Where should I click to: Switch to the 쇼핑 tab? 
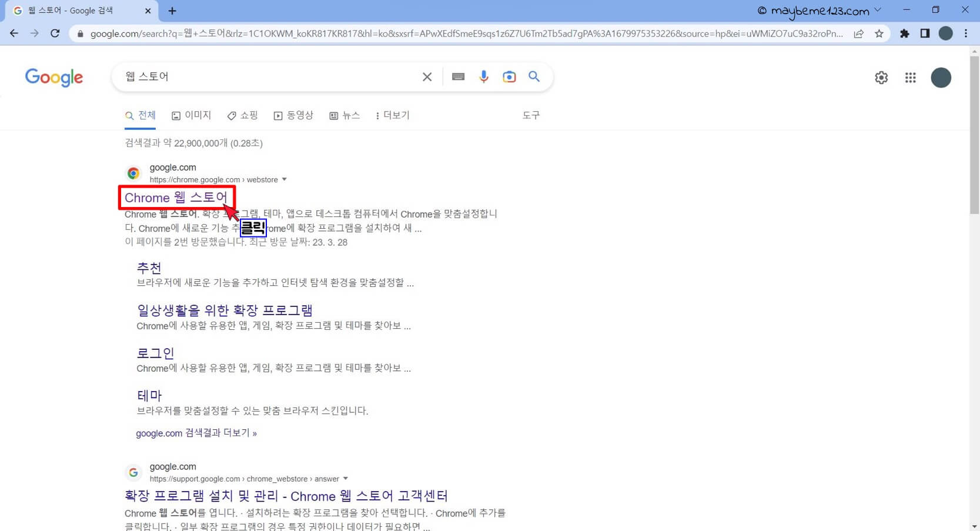242,115
